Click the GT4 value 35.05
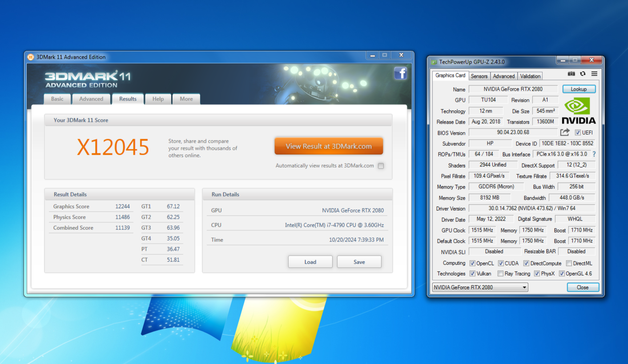 pyautogui.click(x=173, y=238)
